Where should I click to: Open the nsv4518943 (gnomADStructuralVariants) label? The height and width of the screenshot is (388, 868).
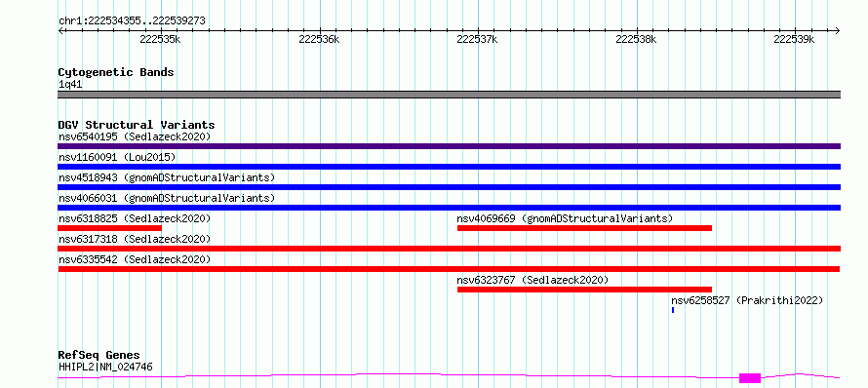(167, 177)
